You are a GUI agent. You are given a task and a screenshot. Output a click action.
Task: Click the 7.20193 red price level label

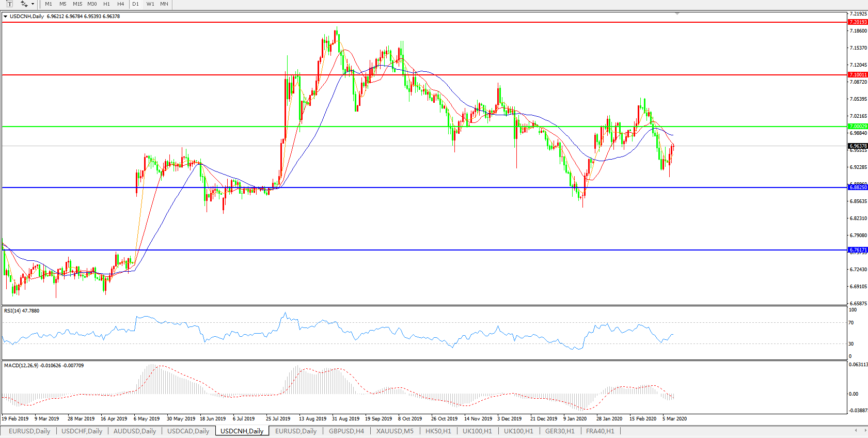pyautogui.click(x=858, y=22)
